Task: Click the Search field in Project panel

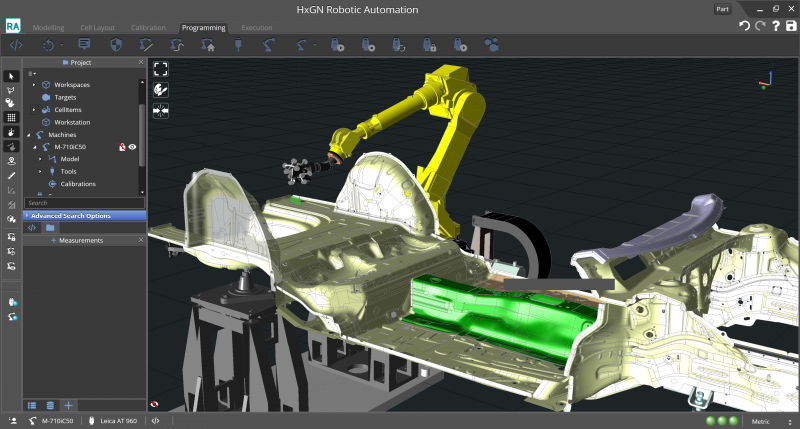Action: [84, 203]
